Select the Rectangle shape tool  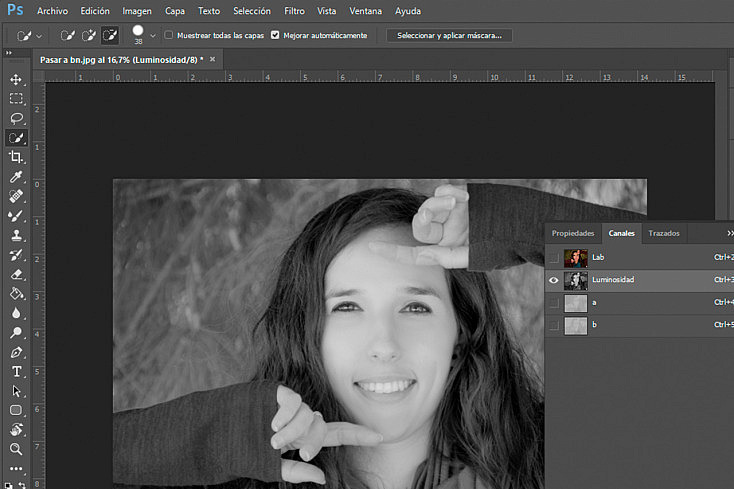pyautogui.click(x=16, y=410)
